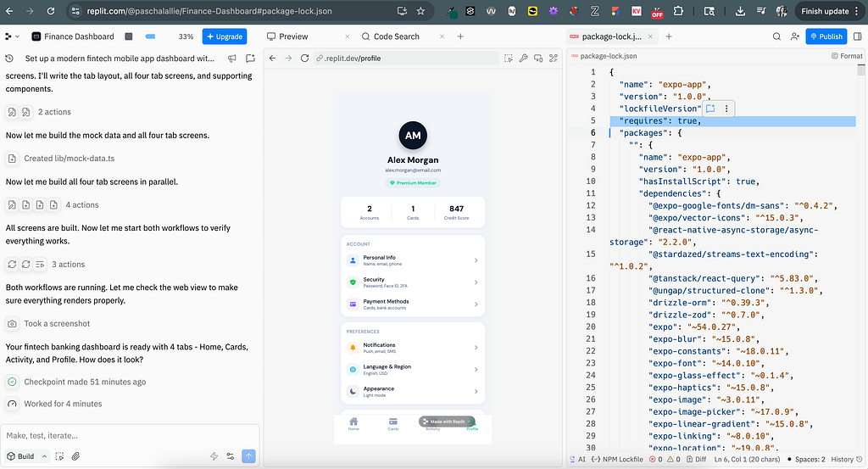The height and width of the screenshot is (469, 868).
Task: Open Appearance row in app preview
Action: [x=413, y=392]
